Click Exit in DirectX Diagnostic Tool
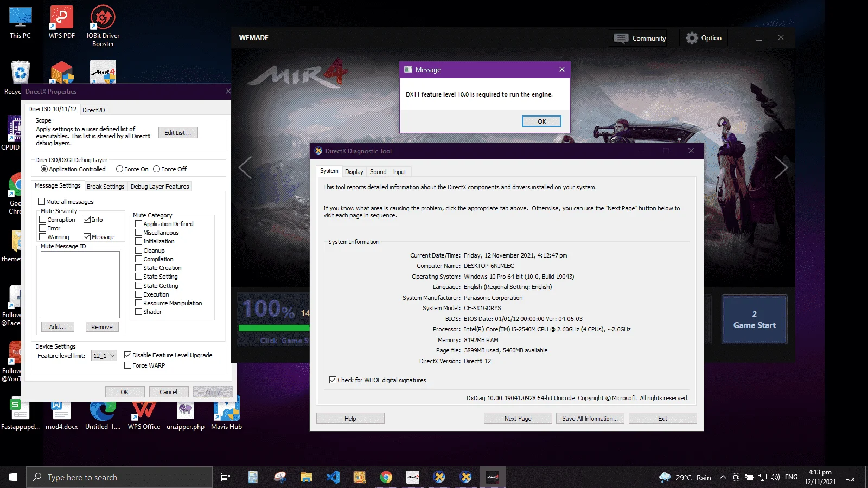Screen dimensions: 868x488 pyautogui.click(x=662, y=419)
